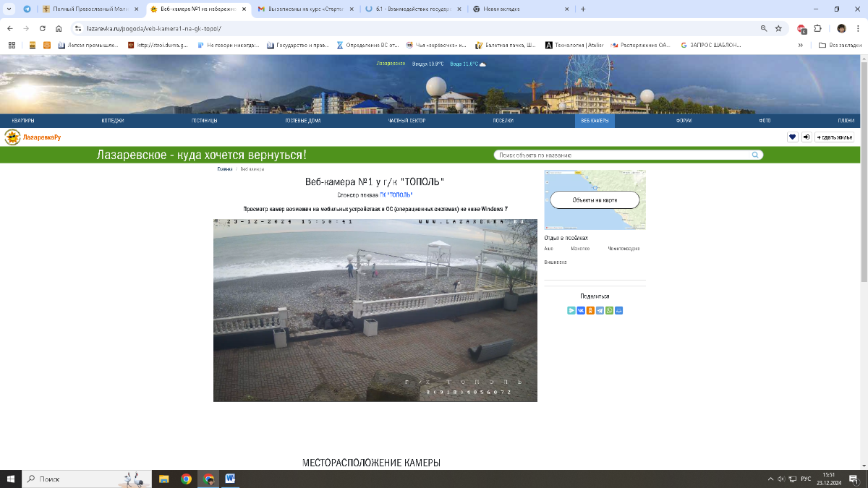Open the browser Extensions puzzle icon
Image resolution: width=868 pixels, height=488 pixels.
(817, 28)
